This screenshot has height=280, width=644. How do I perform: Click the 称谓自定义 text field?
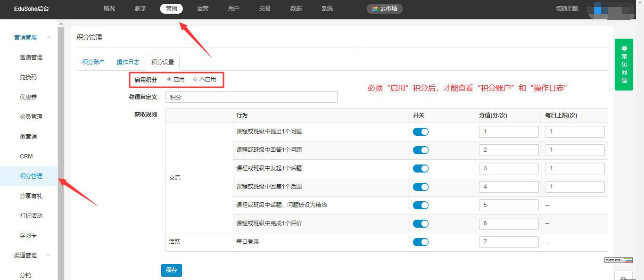point(251,97)
